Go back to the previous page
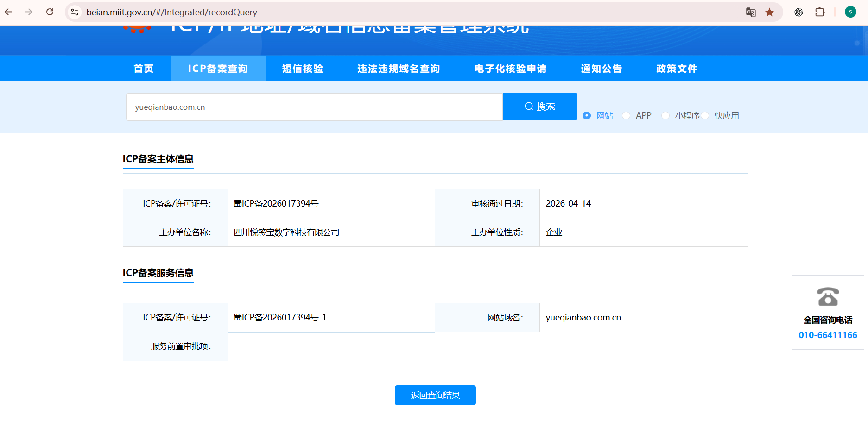This screenshot has width=868, height=427. tap(8, 12)
